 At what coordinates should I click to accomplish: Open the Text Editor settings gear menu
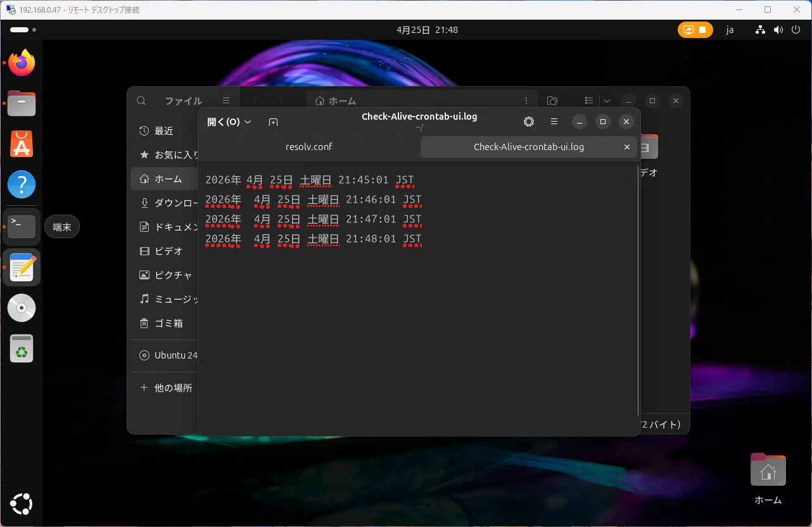point(529,122)
